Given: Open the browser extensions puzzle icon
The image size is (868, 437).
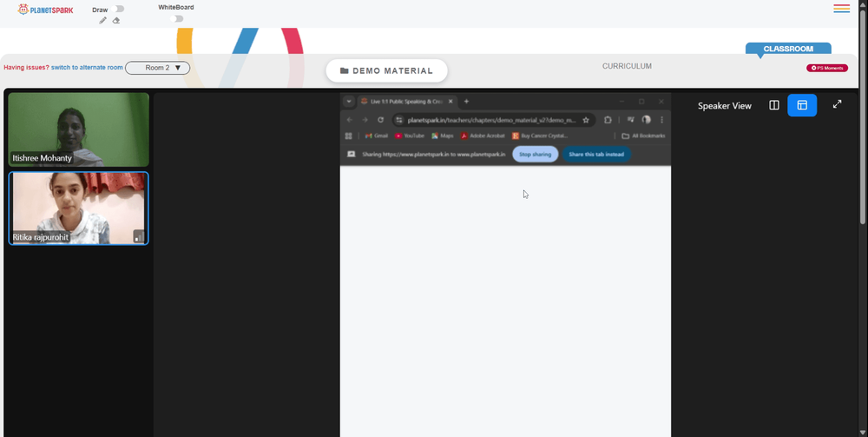Looking at the screenshot, I should [608, 120].
